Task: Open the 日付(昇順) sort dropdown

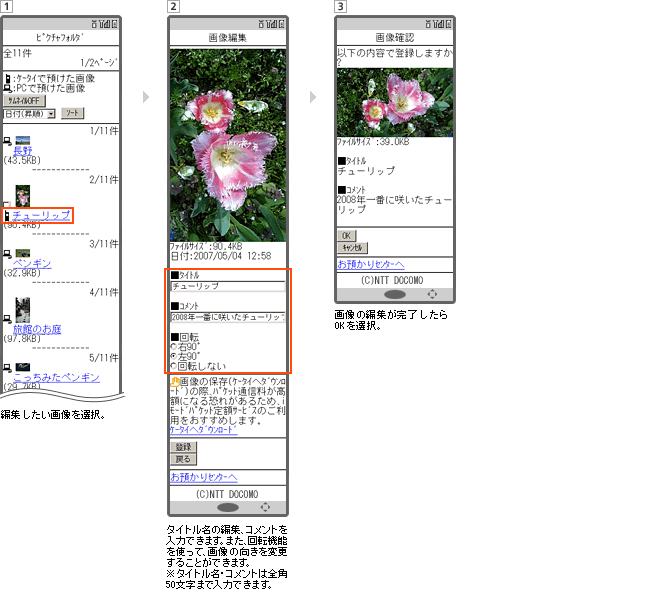Action: (x=29, y=114)
